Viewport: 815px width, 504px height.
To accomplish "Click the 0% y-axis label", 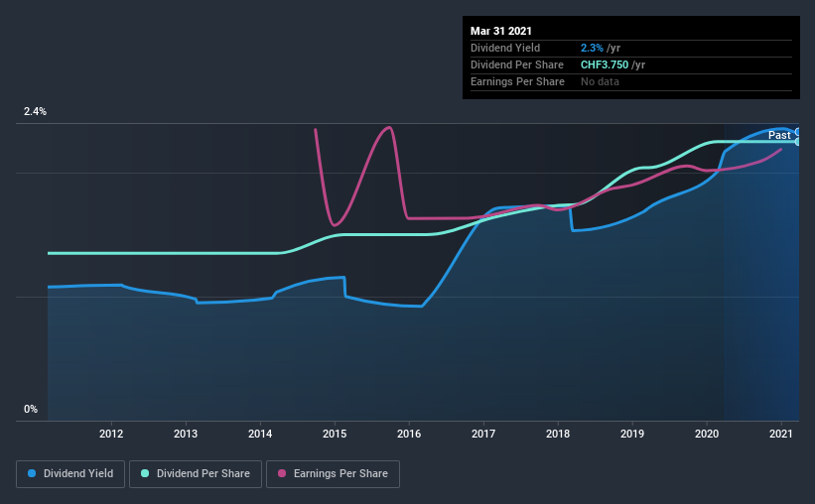I will pos(31,409).
